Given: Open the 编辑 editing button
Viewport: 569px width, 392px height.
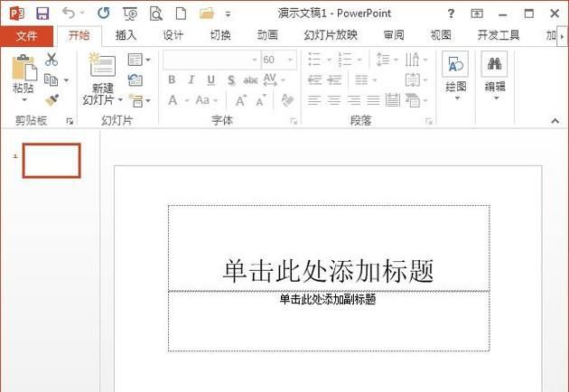Looking at the screenshot, I should [x=495, y=77].
